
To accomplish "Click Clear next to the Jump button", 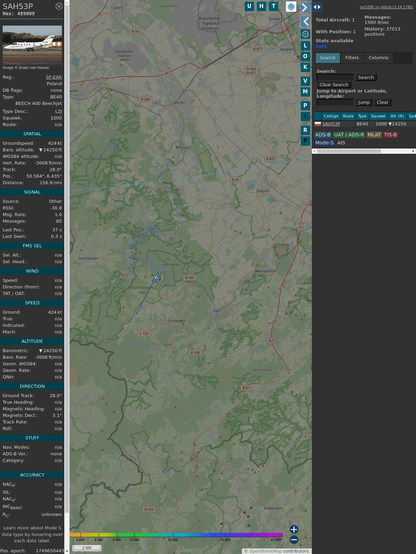I will 382,102.
